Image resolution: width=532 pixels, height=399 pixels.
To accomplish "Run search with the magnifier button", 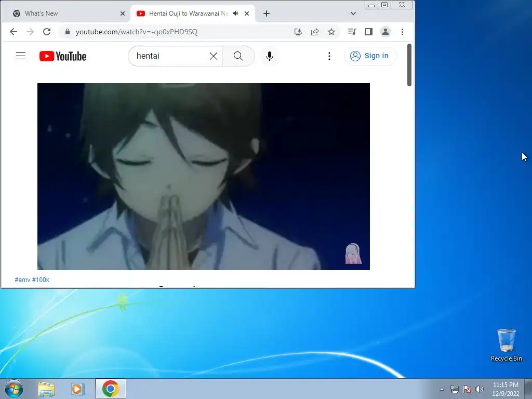I will point(238,56).
